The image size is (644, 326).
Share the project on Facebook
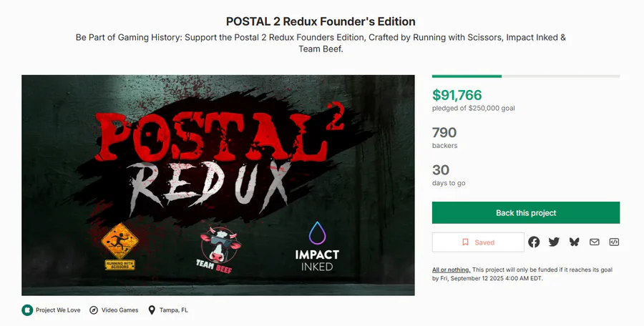534,242
